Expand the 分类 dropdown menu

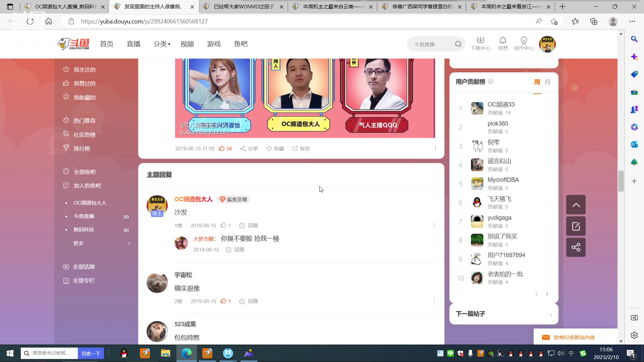tap(162, 44)
